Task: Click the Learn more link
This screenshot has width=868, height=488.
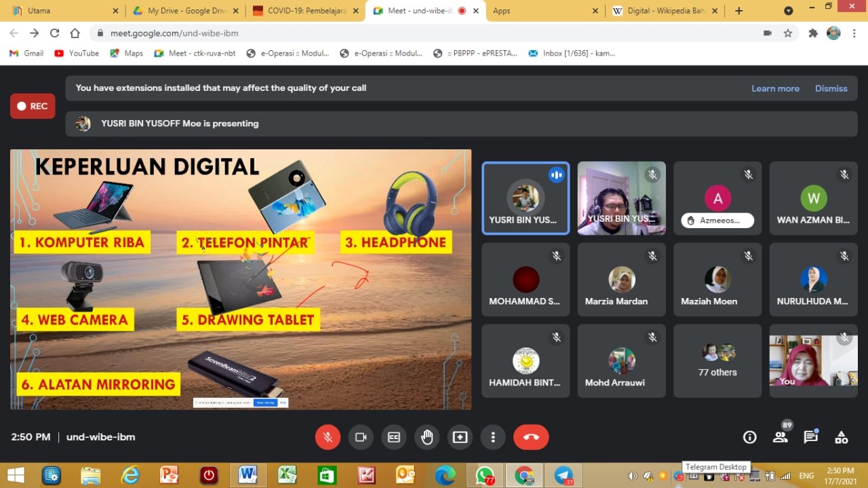Action: click(x=775, y=88)
